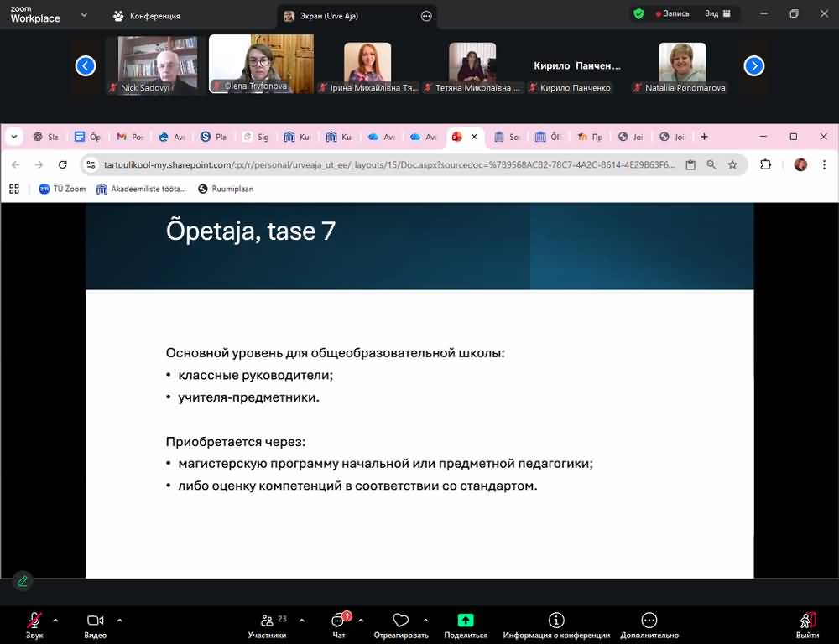The height and width of the screenshot is (644, 839).
Task: Switch to the Конференция tab
Action: pyautogui.click(x=147, y=16)
